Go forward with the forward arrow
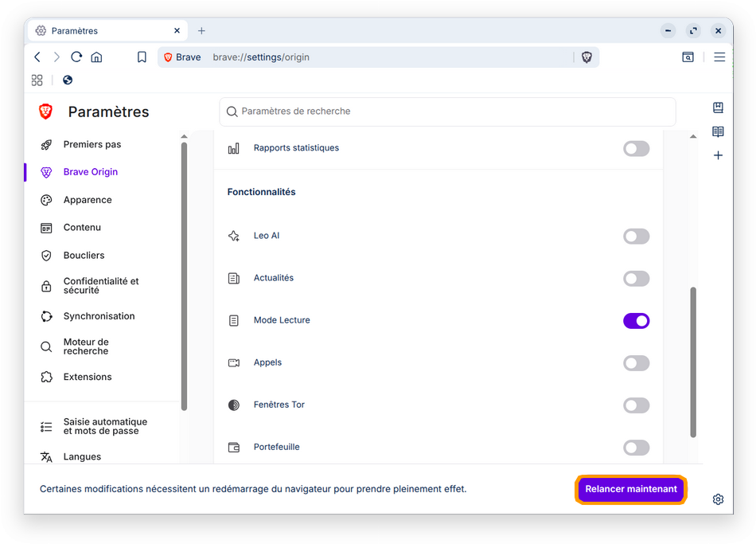The height and width of the screenshot is (544, 756). tap(57, 57)
